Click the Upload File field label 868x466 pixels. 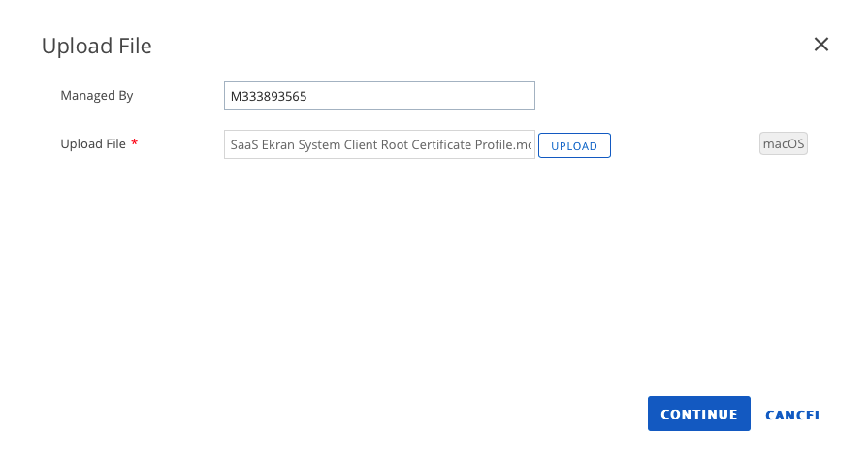point(93,143)
